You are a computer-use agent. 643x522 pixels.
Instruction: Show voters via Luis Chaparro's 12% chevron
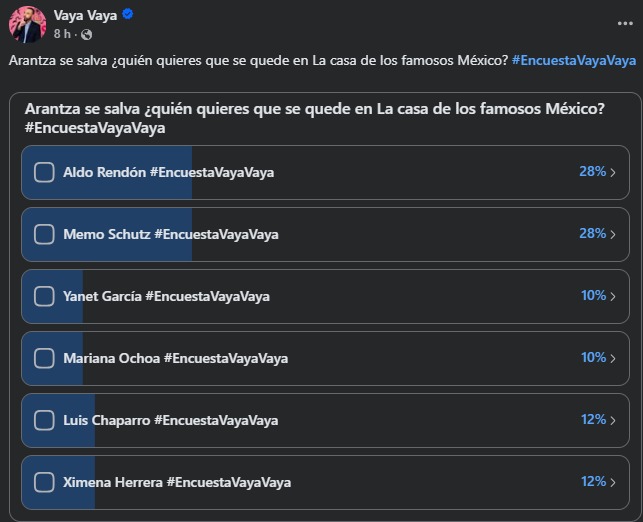613,420
